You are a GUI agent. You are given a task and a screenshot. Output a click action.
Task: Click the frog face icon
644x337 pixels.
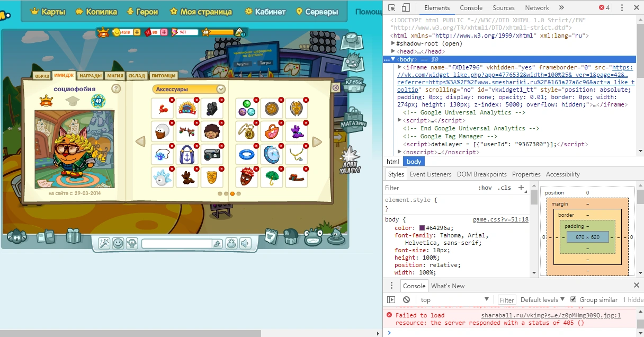[x=313, y=237]
